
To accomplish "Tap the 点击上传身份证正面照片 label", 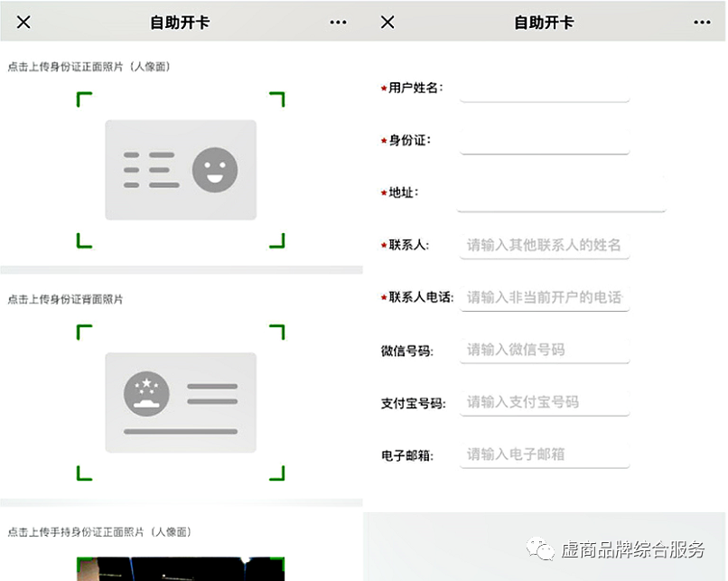I will pyautogui.click(x=89, y=67).
